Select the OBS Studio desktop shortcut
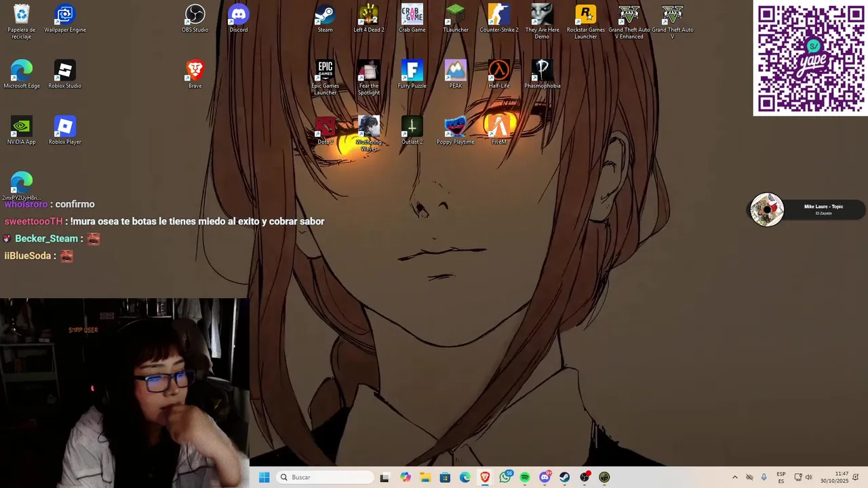This screenshot has height=488, width=868. 195,19
